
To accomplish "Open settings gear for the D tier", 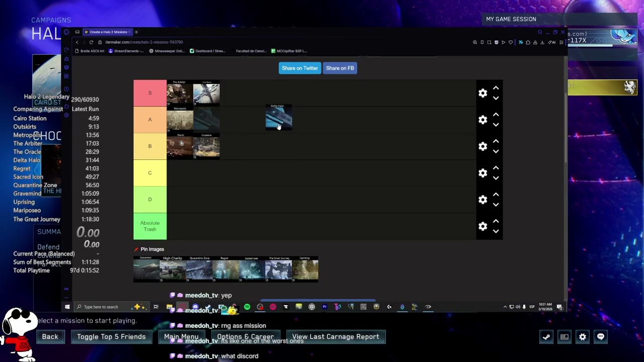I will click(x=482, y=200).
